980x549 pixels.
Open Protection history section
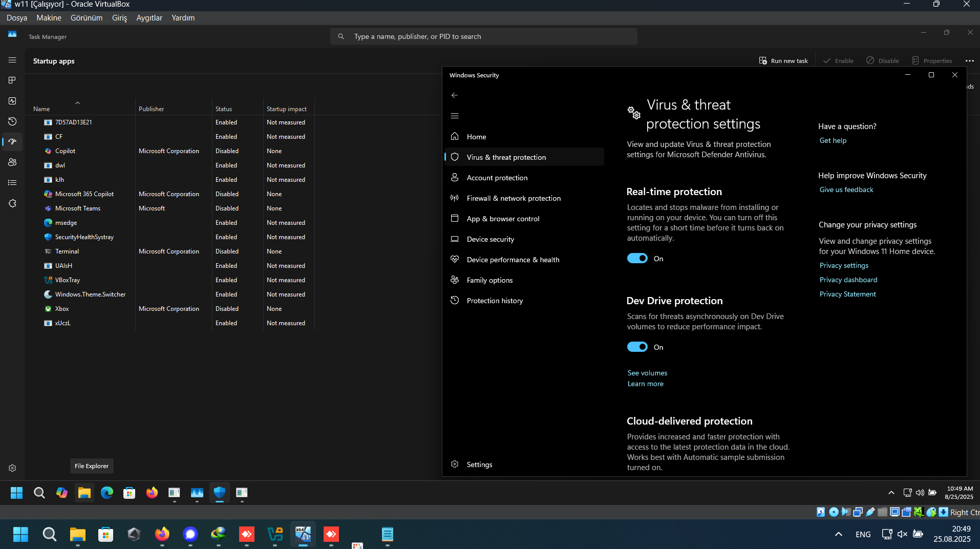[524, 301]
